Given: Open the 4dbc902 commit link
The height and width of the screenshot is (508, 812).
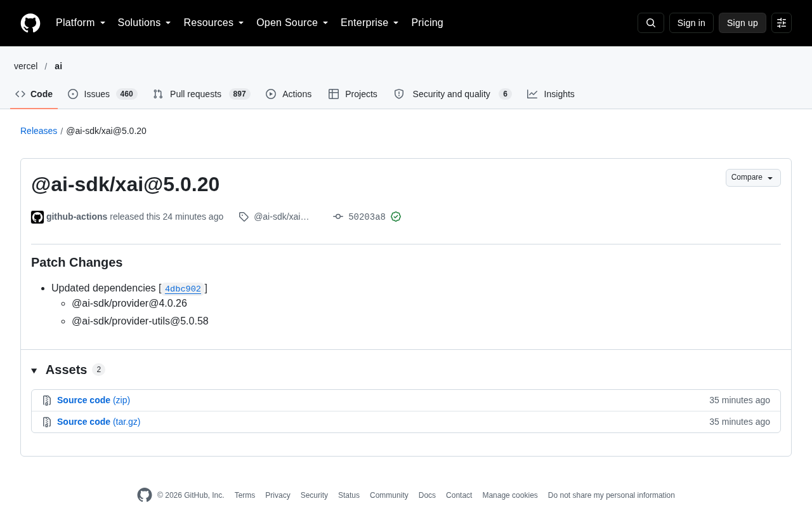Looking at the screenshot, I should (x=183, y=289).
